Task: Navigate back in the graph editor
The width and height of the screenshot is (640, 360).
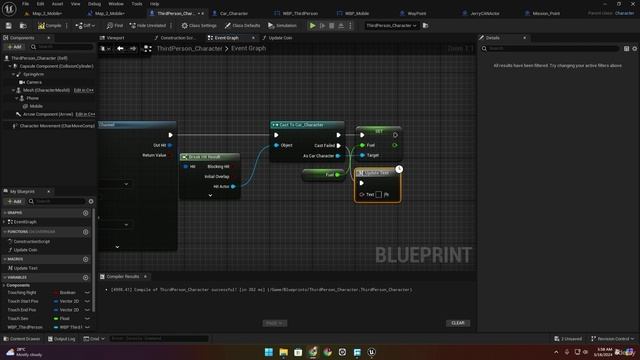Action: tap(120, 49)
